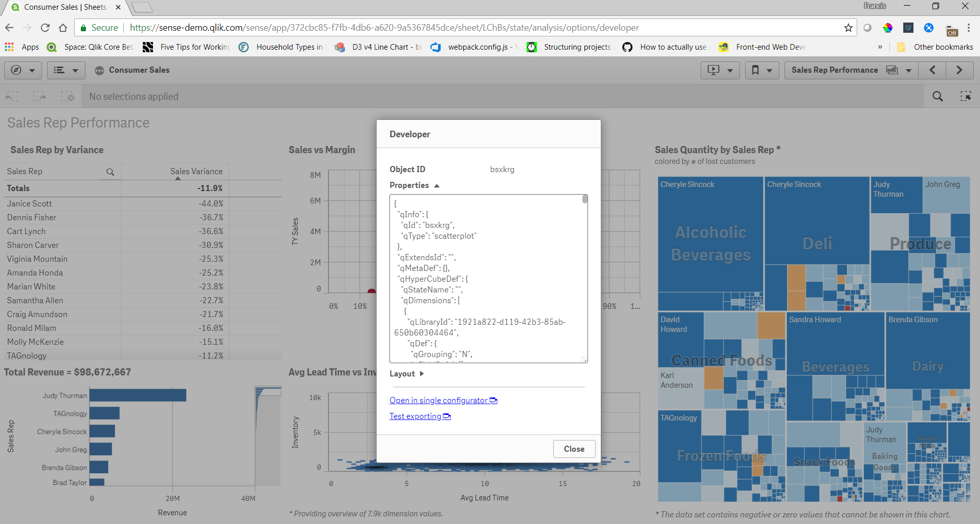Click the clear all selections icon
This screenshot has width=980, height=524.
click(68, 96)
